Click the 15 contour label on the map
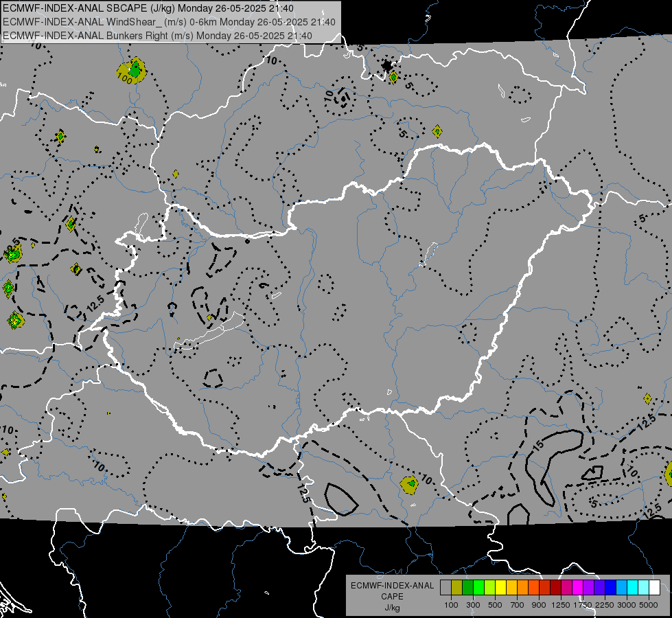Viewport: 672px width, 618px height. tap(538, 446)
